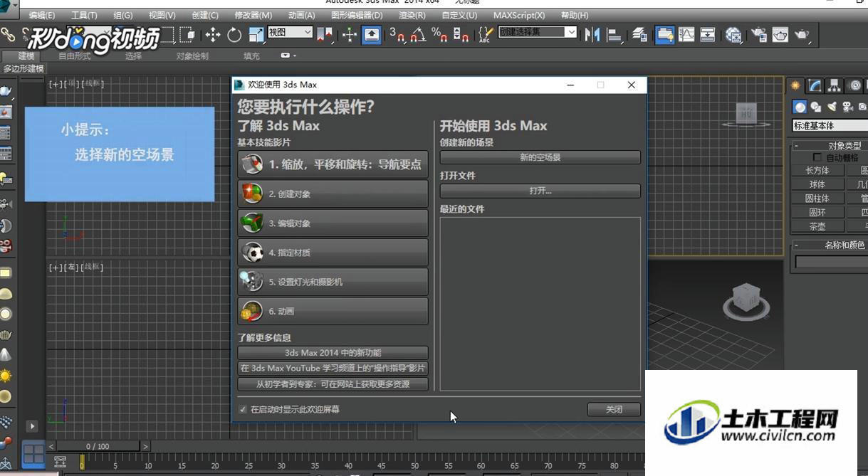The width and height of the screenshot is (868, 476).
Task: Open the Render Setup teapot icon
Action: tap(758, 34)
